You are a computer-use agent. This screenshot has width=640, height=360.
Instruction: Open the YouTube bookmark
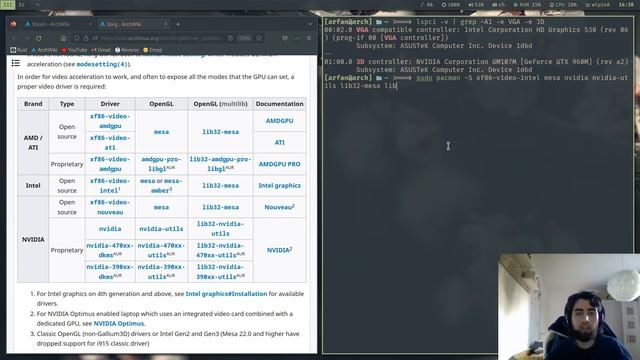click(x=74, y=50)
